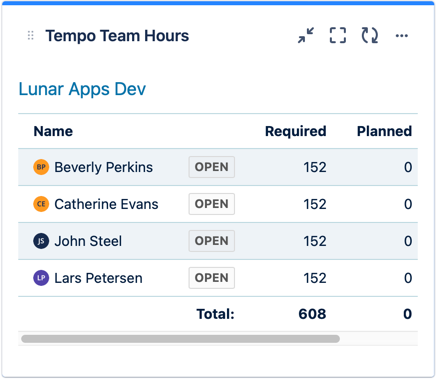Select the Catherine Evans name text
Viewport: 437px width, 380px height.
point(106,204)
